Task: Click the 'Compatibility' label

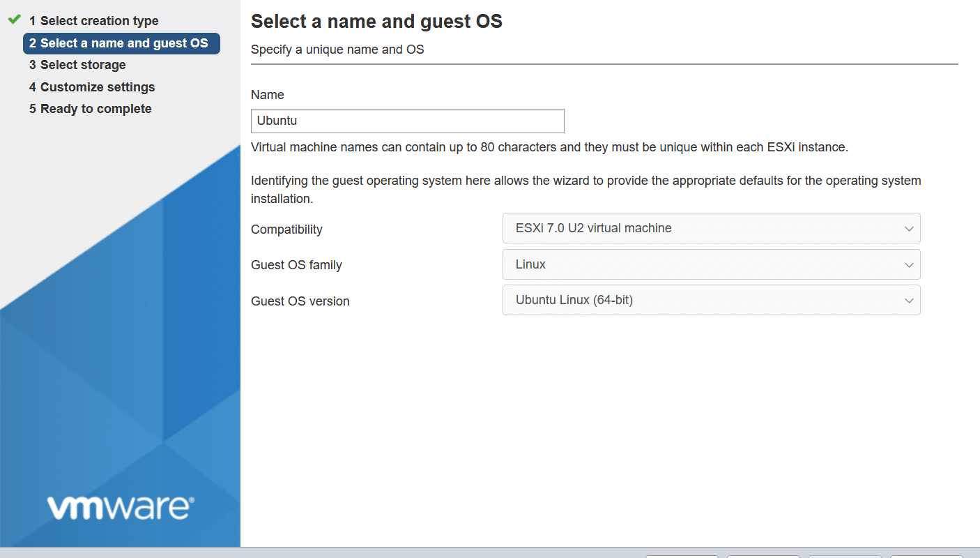Action: pos(286,229)
